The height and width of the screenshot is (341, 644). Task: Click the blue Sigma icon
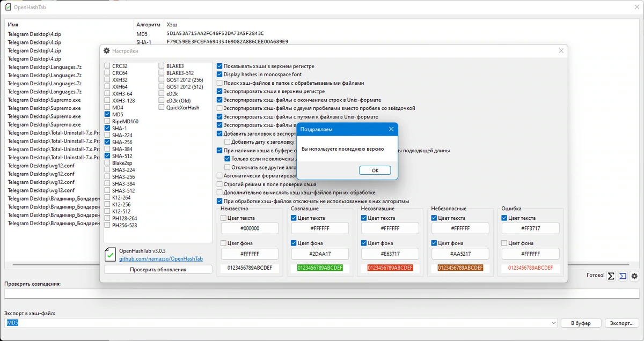pyautogui.click(x=623, y=276)
